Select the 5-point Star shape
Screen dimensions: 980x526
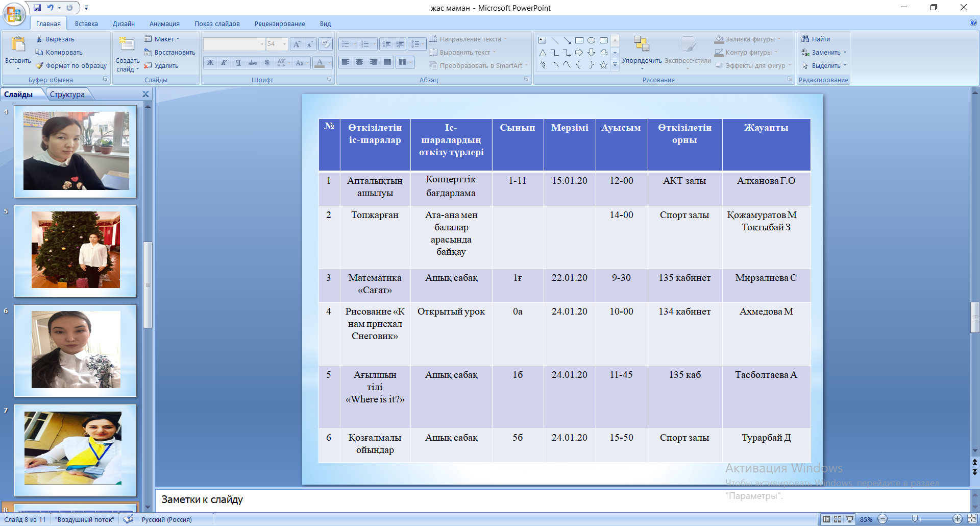tap(604, 65)
